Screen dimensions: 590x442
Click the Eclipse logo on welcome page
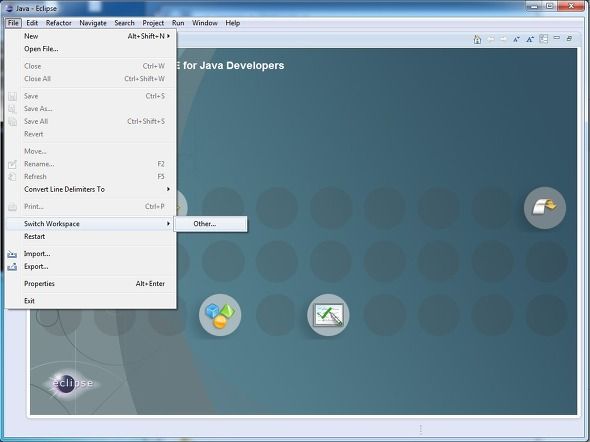(71, 383)
